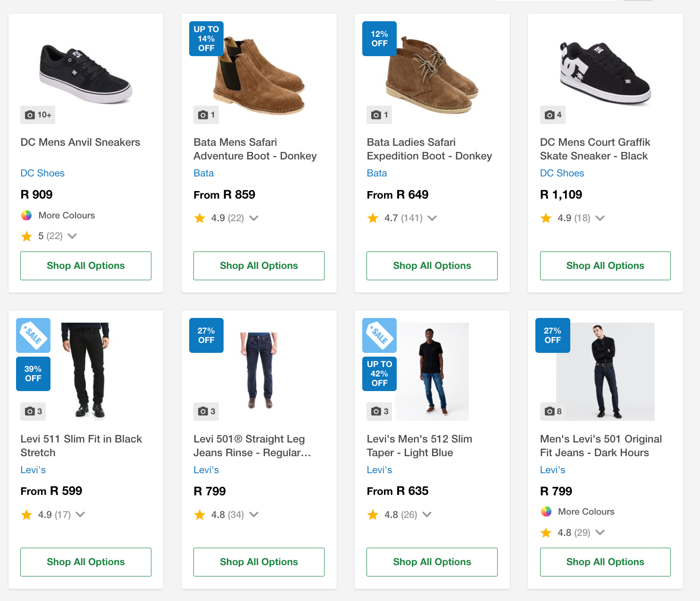Click More Colours wheel on Levi's 501 Original
The width and height of the screenshot is (700, 601).
546,511
